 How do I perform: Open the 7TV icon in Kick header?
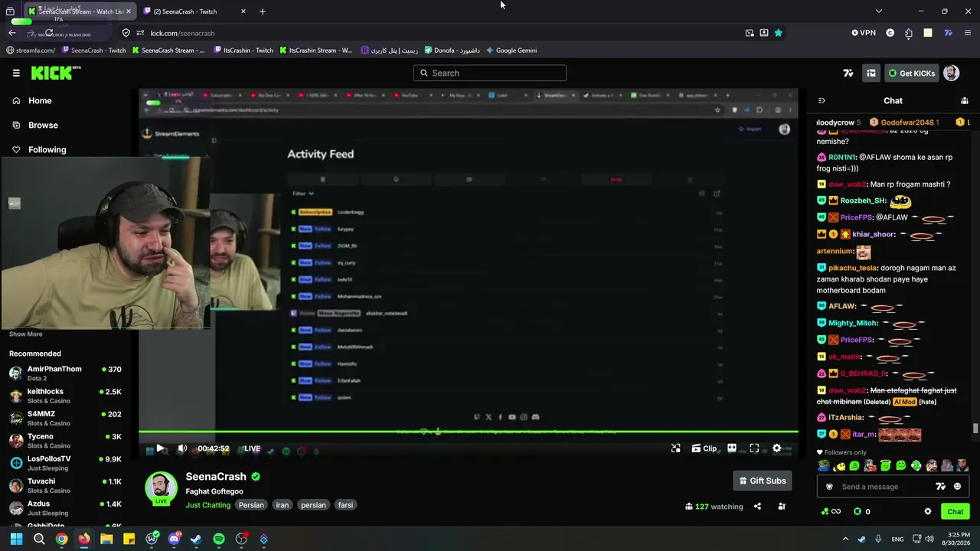(x=848, y=73)
